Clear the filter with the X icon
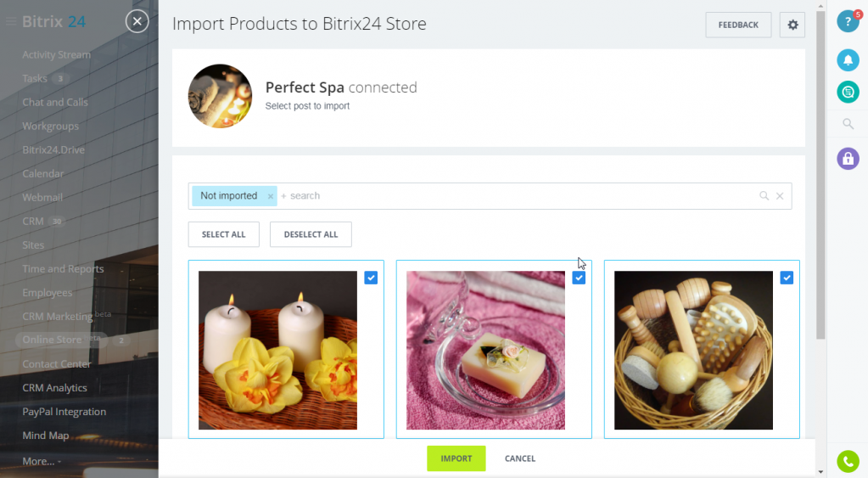The height and width of the screenshot is (478, 868). tap(780, 195)
